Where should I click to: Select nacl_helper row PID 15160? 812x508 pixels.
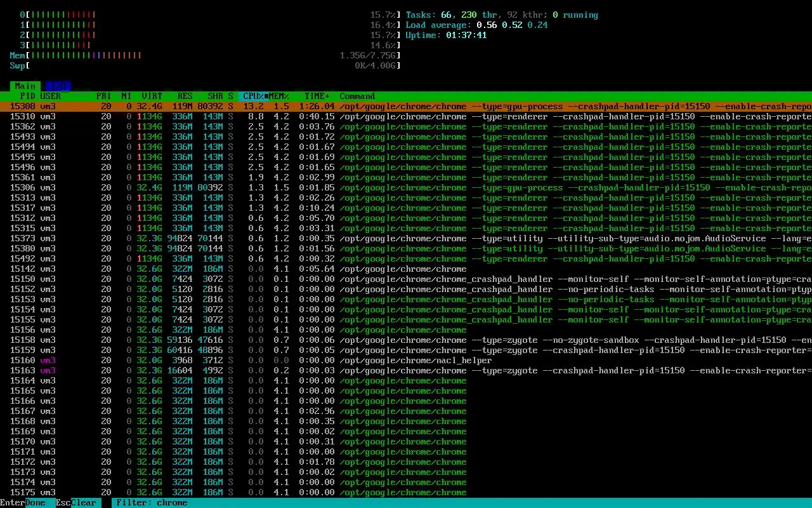coord(406,360)
